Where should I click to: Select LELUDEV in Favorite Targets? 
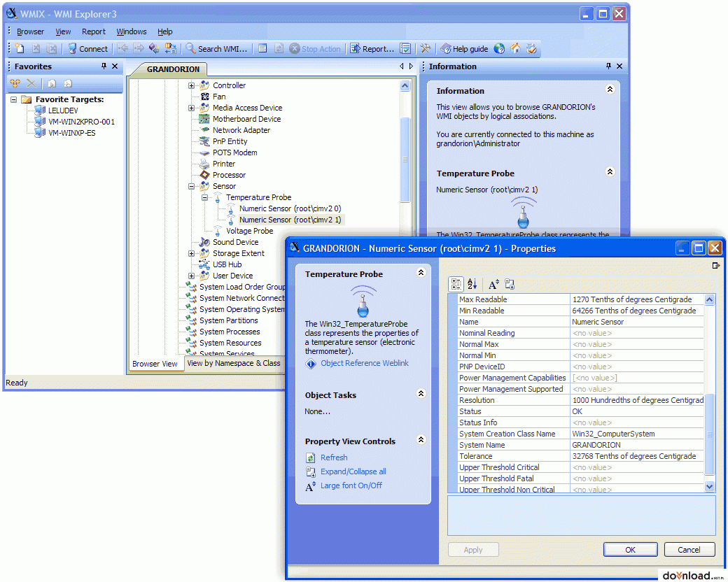tap(63, 111)
